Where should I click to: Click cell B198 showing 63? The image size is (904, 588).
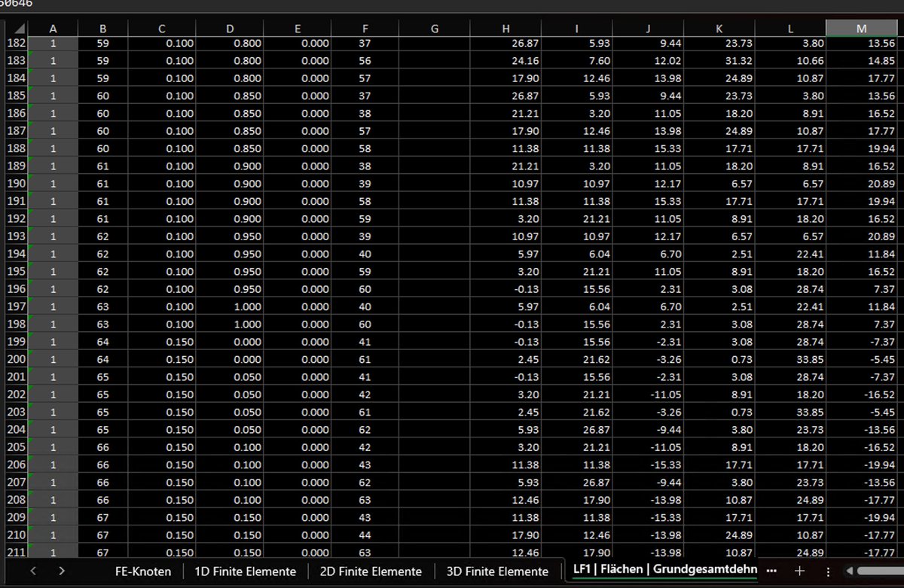coord(103,324)
